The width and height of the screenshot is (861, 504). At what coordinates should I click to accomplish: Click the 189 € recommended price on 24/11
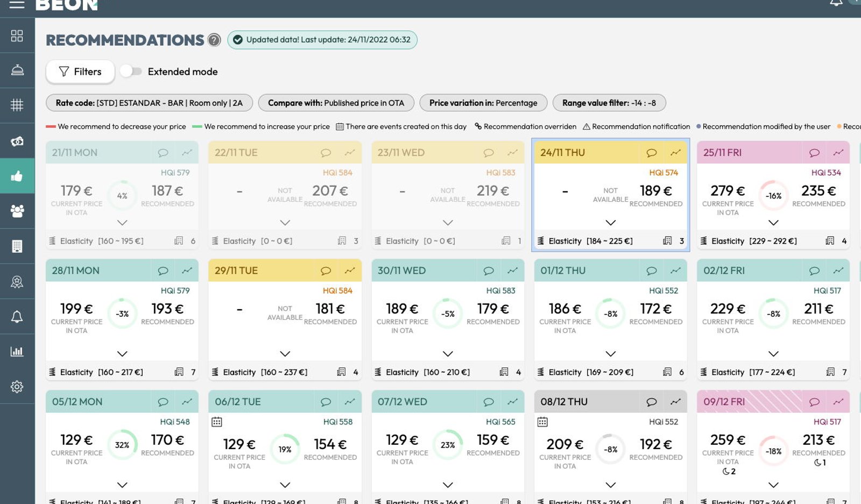pos(656,191)
